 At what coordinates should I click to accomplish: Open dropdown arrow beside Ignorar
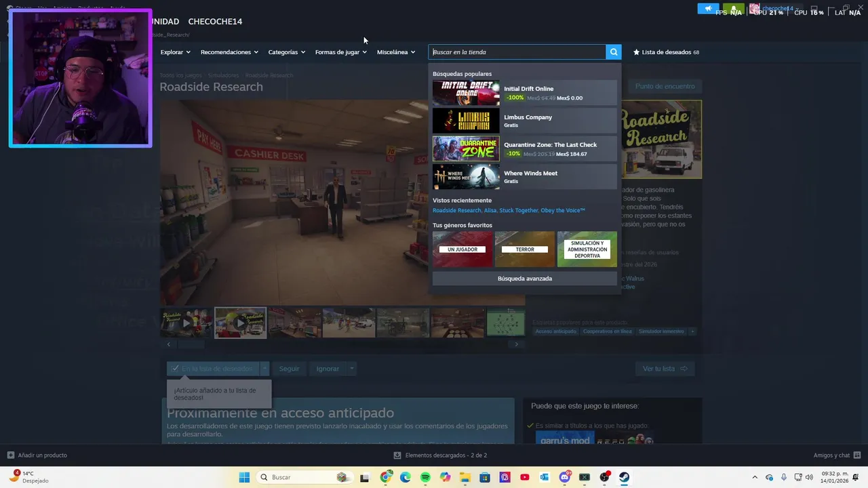pyautogui.click(x=351, y=369)
